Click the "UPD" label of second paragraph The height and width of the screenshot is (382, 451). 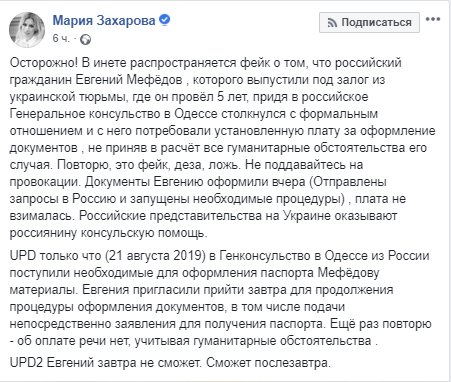tap(23, 256)
